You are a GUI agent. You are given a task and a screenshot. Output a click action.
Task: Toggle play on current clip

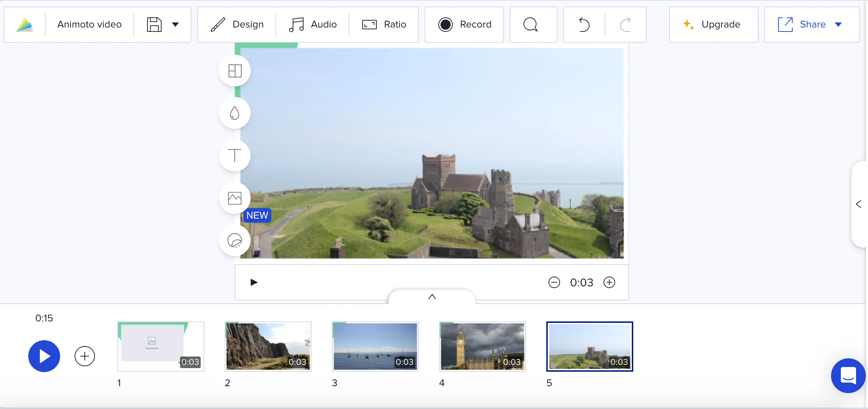[254, 282]
